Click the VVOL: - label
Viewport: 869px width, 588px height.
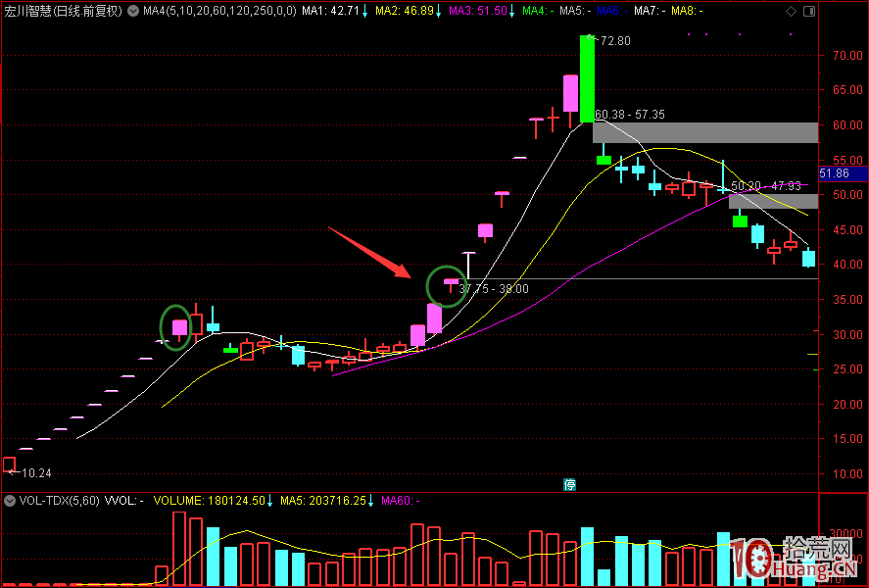tap(124, 501)
